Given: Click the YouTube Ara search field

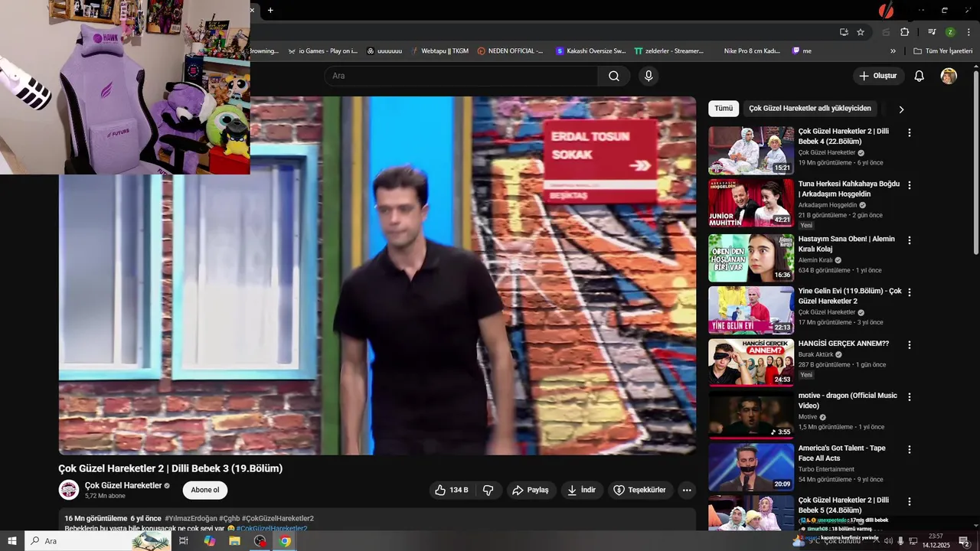Looking at the screenshot, I should point(461,76).
